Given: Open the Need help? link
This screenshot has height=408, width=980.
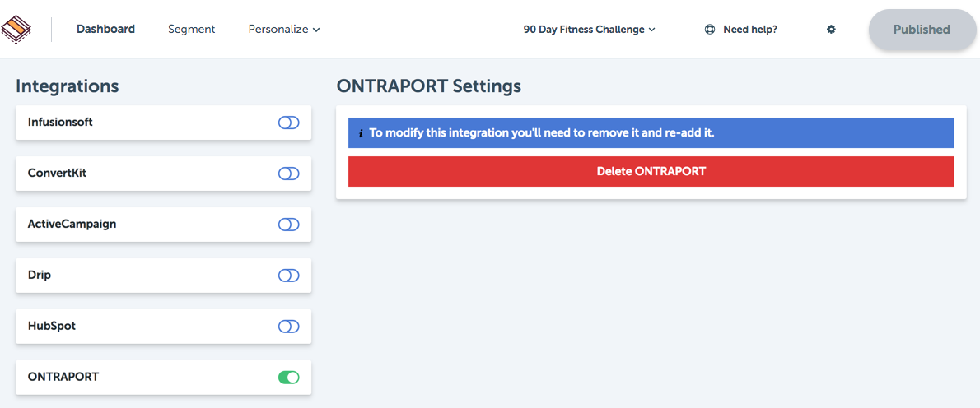Looking at the screenshot, I should (750, 30).
